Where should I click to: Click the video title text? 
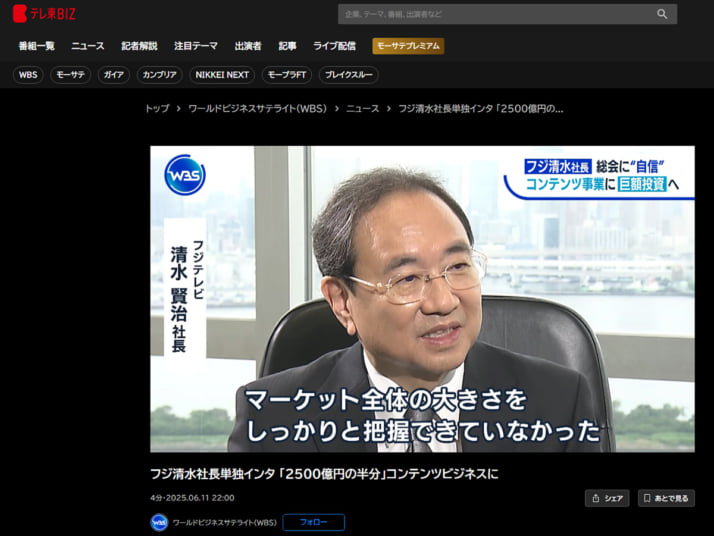point(324,474)
